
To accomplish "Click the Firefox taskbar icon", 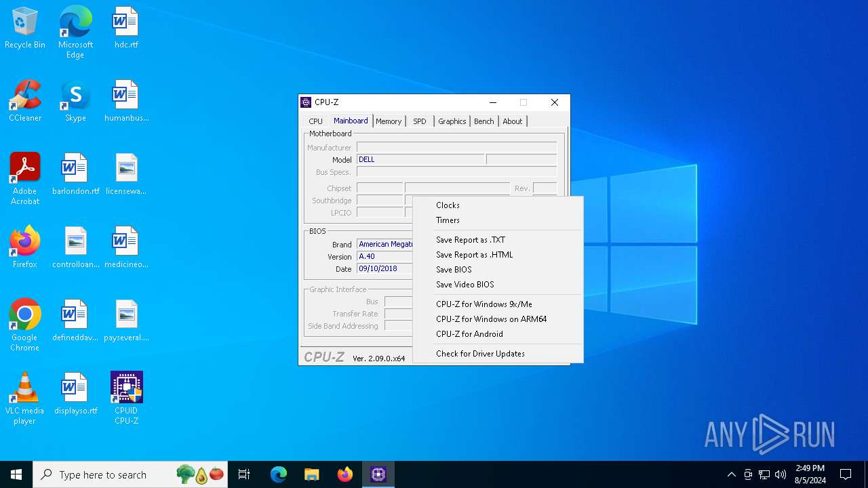I will tap(345, 474).
